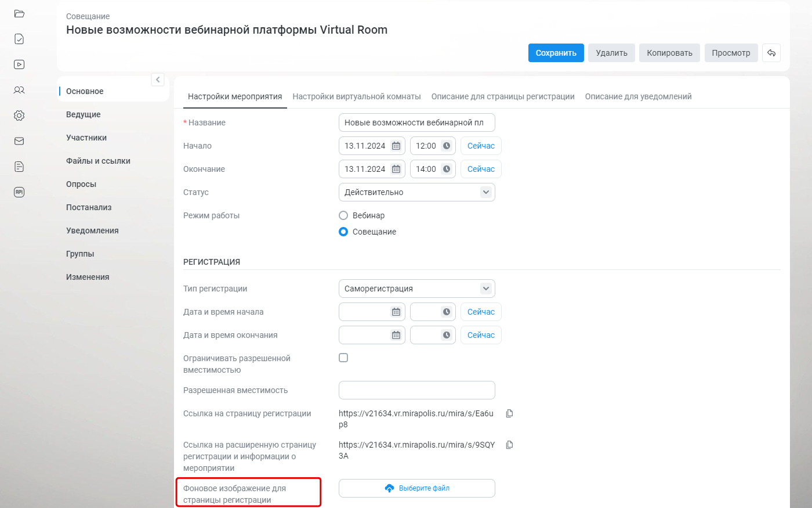Switch to Настройки виртуальной комнаты tab

pyautogui.click(x=357, y=96)
